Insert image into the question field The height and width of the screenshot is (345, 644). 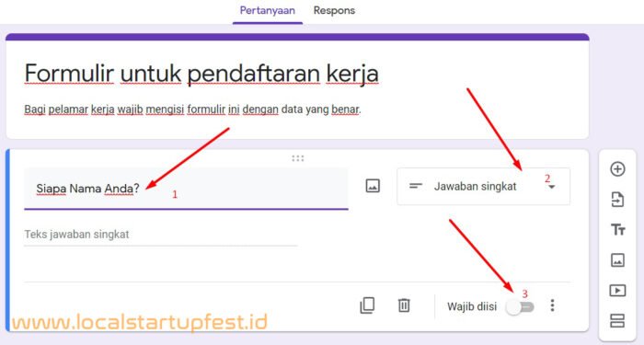pos(373,186)
